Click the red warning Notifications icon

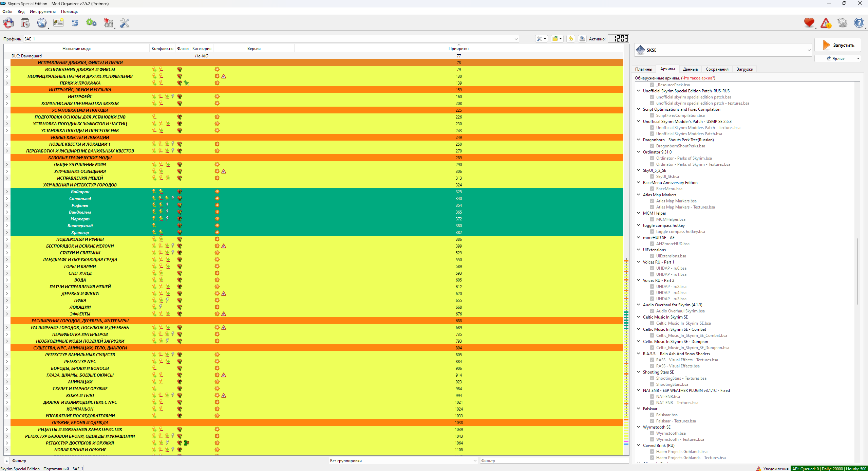(x=826, y=23)
